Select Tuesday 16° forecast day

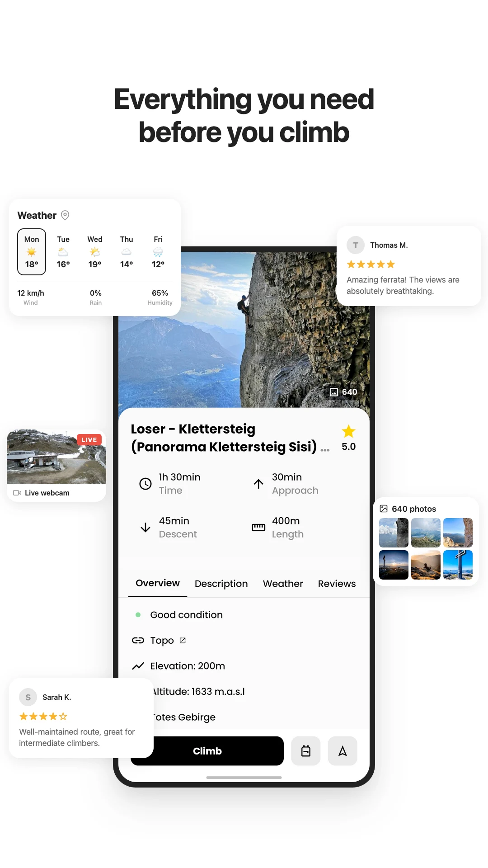63,252
